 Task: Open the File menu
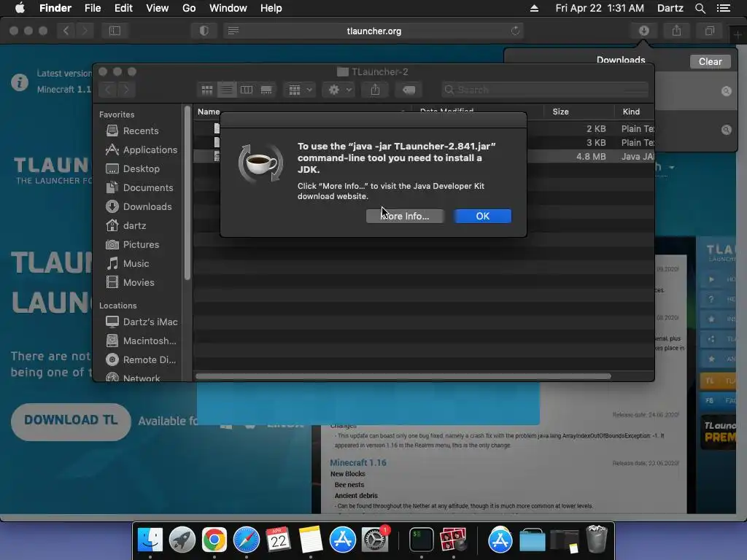(93, 8)
